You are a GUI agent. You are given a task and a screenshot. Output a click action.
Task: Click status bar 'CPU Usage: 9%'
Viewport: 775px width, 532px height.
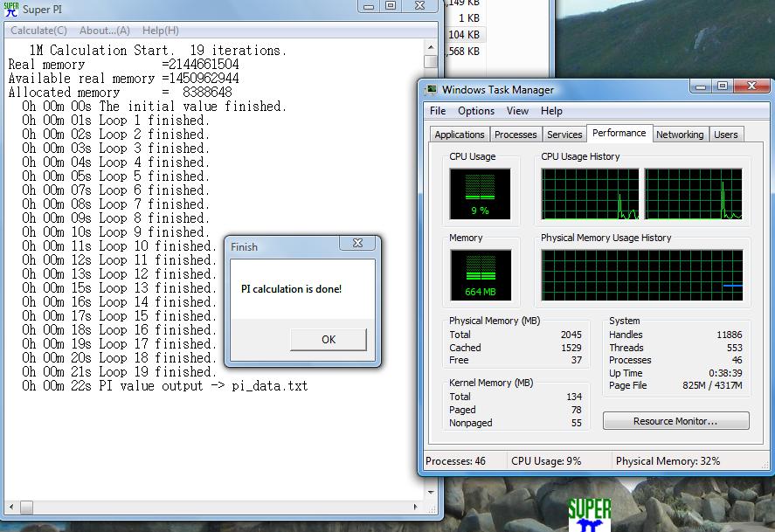coord(546,461)
